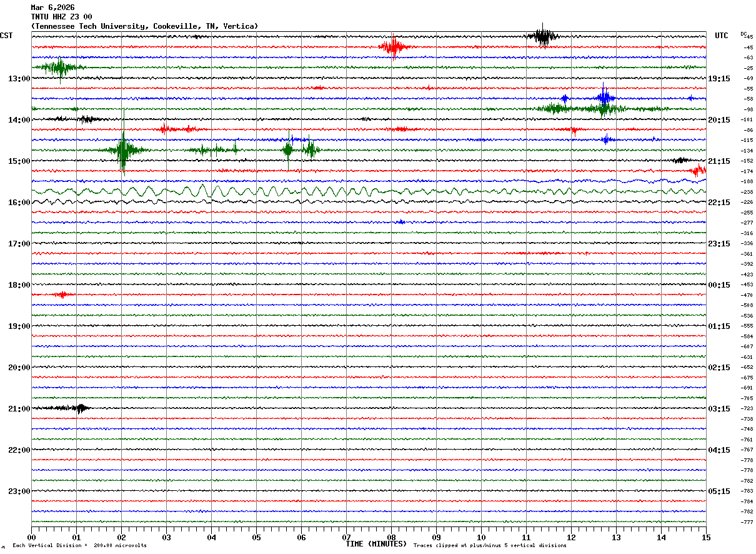Click the '15' minute tick label on x-axis
756x554 pixels.
(706, 538)
